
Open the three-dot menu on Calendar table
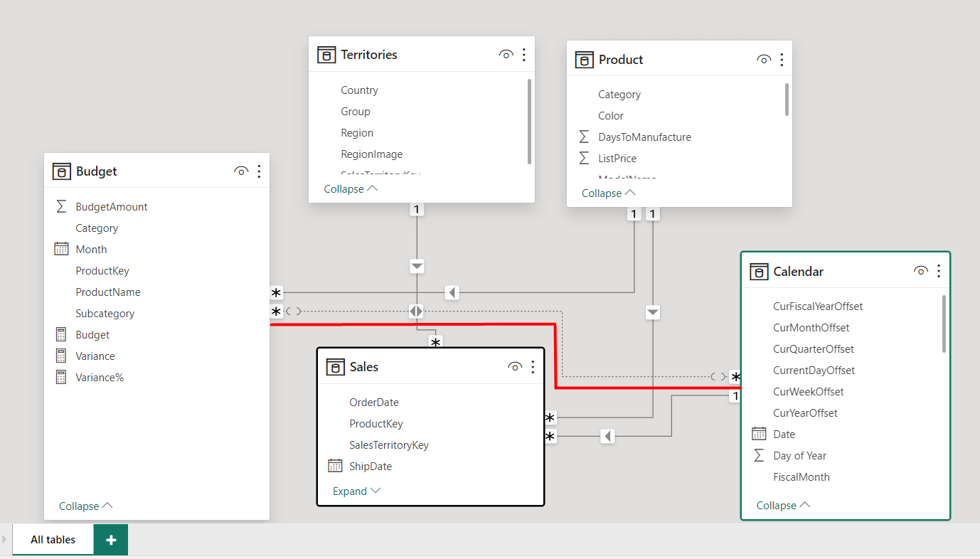[x=938, y=271]
